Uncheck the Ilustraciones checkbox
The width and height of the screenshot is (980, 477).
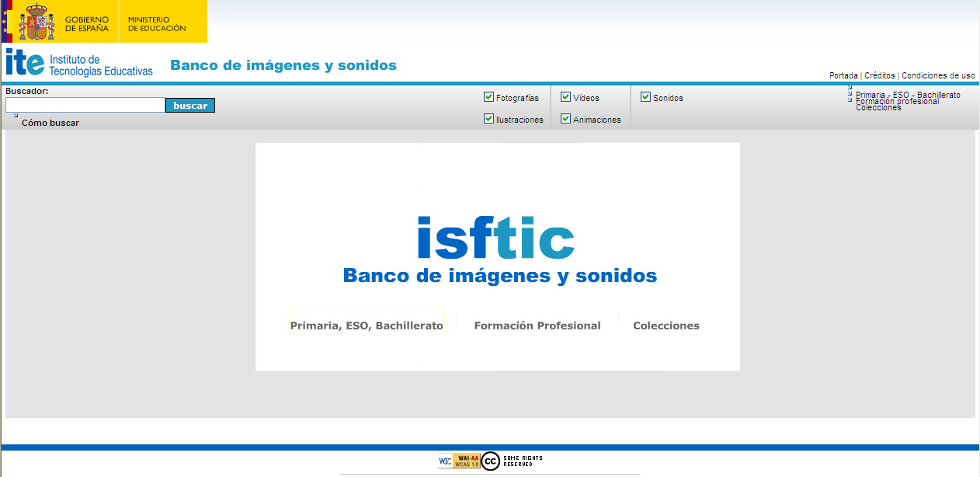tap(488, 119)
